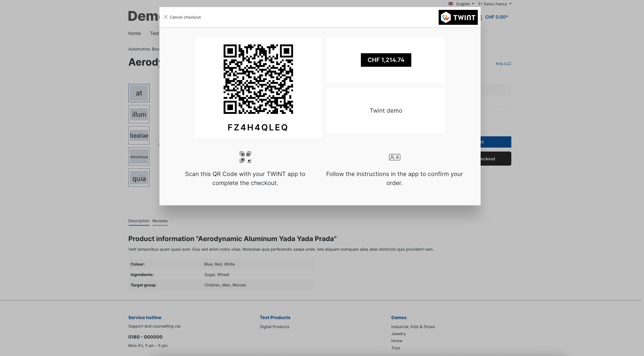
Task: Select the 'at' product thumbnail
Action: [x=139, y=93]
